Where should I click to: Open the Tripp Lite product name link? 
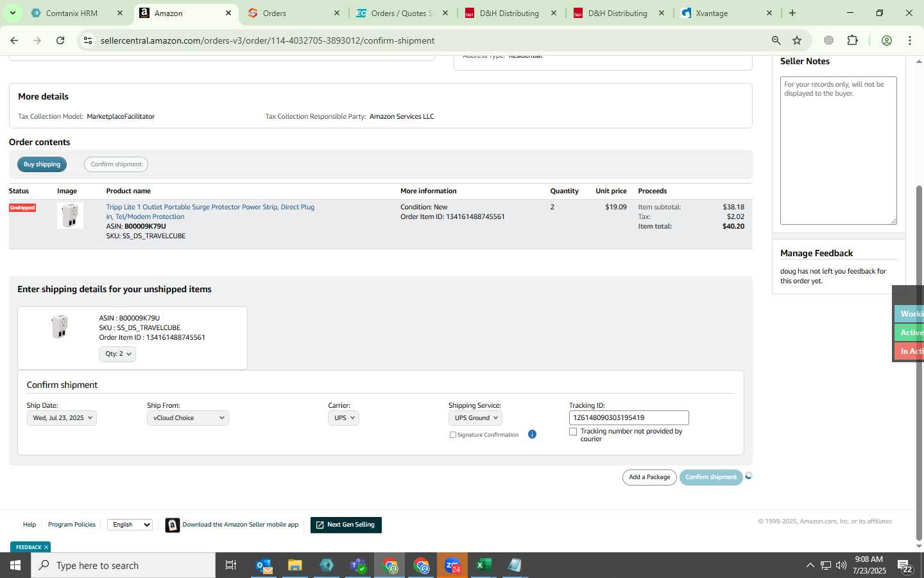pyautogui.click(x=210, y=212)
